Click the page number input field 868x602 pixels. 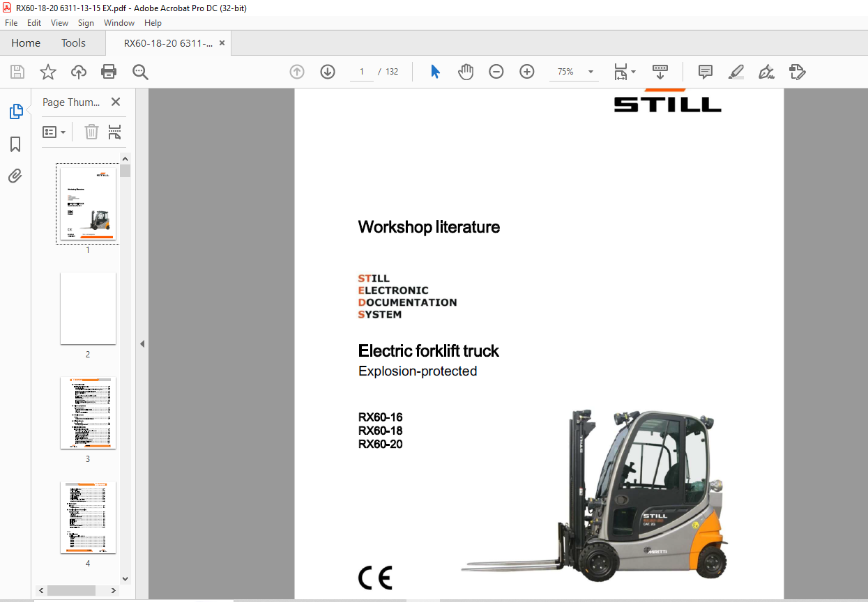coord(361,72)
